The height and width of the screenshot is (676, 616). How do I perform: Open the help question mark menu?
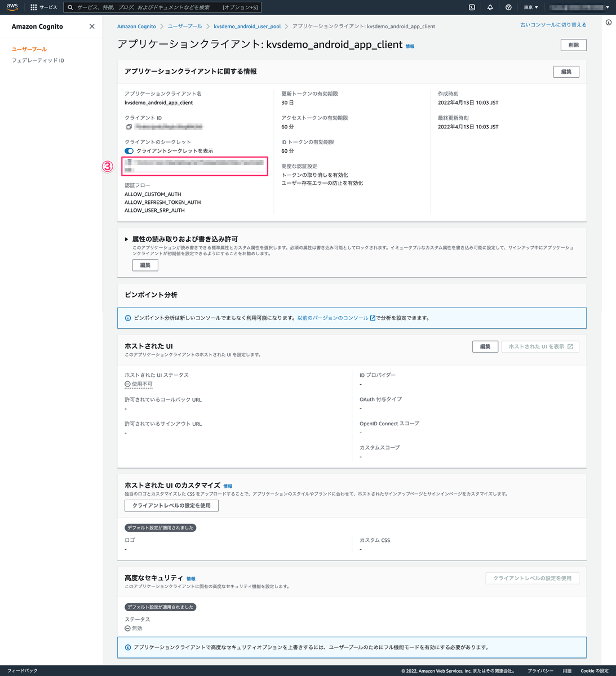[508, 7]
